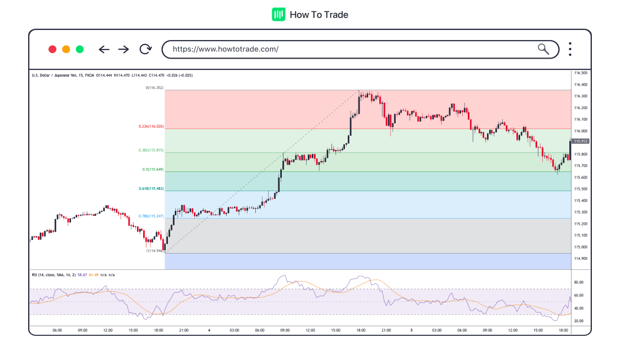Toggle the yellow traffic light dot
The image size is (620, 364).
pyautogui.click(x=66, y=49)
